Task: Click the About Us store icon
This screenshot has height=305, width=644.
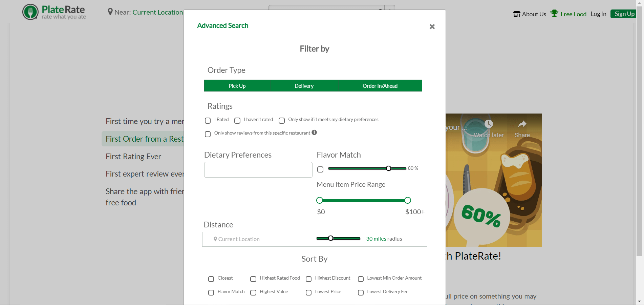Action: pos(517,14)
